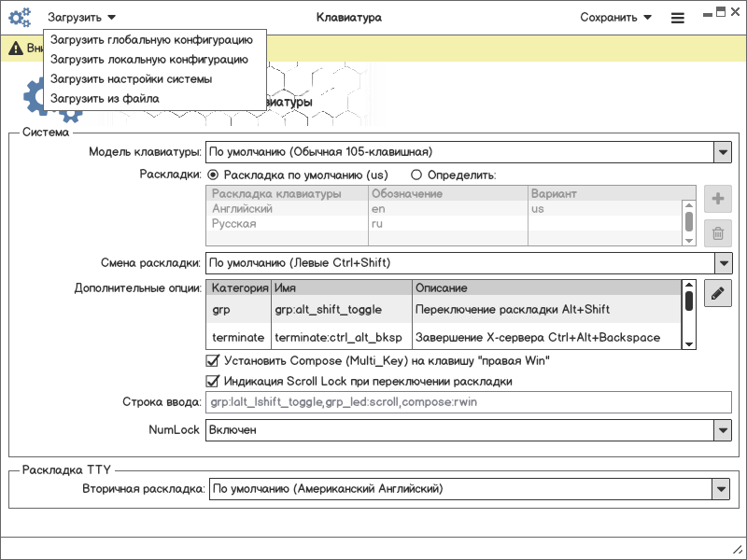Toggle Scroll Lock indication checkbox

pos(212,381)
